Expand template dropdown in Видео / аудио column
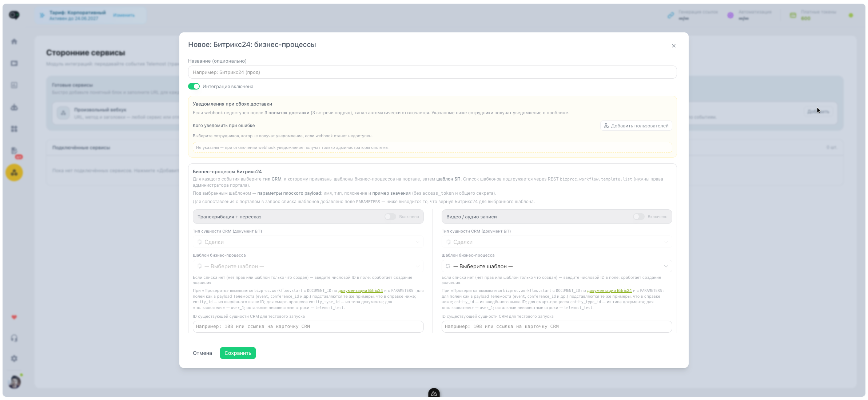The image size is (868, 400). click(x=557, y=266)
